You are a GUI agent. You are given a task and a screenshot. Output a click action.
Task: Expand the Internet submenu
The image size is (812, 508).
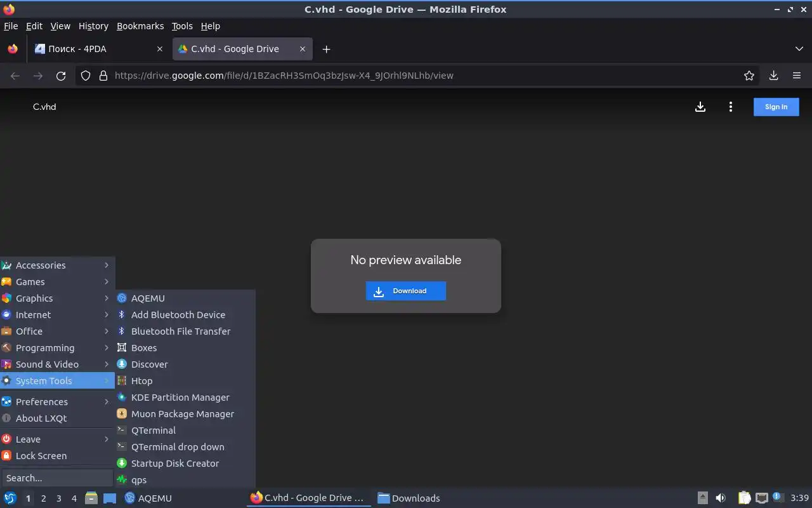pos(57,315)
